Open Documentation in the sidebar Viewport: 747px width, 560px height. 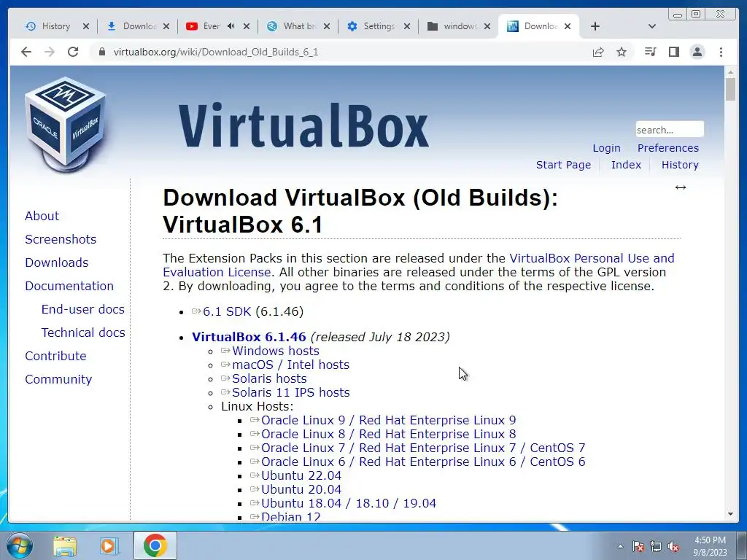tap(69, 286)
